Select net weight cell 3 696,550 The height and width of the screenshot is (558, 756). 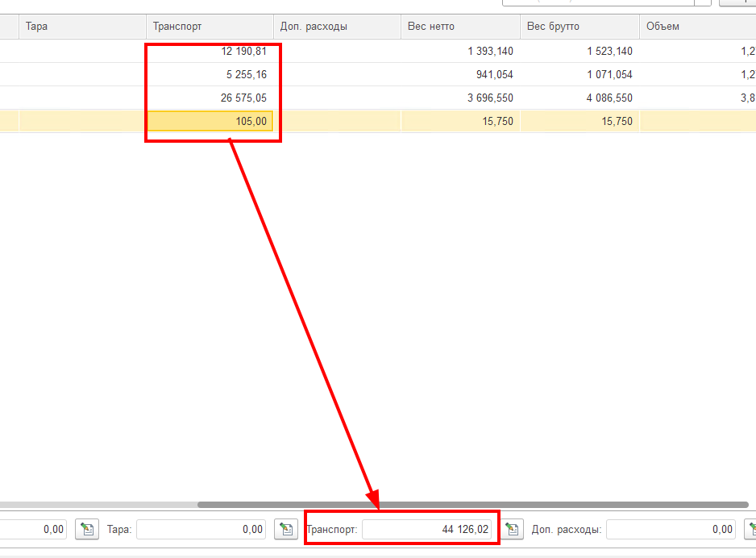pos(460,98)
